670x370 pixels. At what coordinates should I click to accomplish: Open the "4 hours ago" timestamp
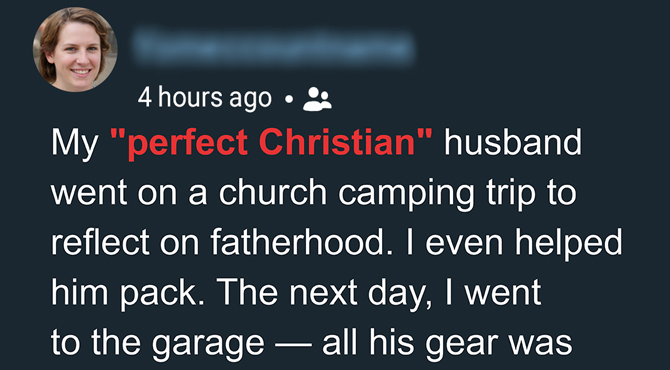(205, 98)
